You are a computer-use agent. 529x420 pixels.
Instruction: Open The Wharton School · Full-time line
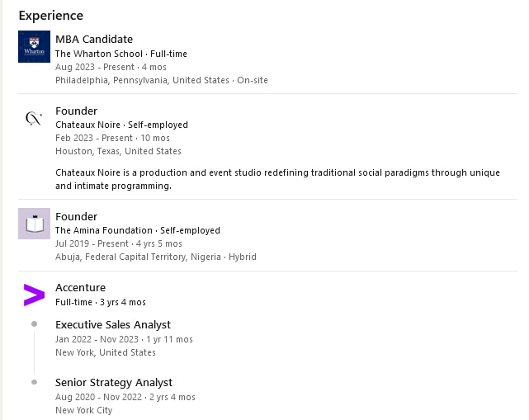[x=121, y=54]
